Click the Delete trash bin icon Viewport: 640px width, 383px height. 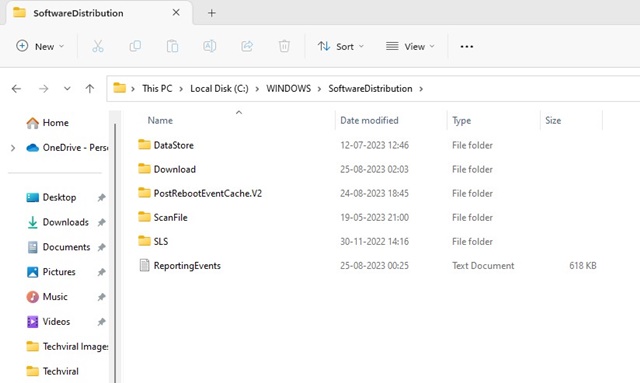coord(284,46)
